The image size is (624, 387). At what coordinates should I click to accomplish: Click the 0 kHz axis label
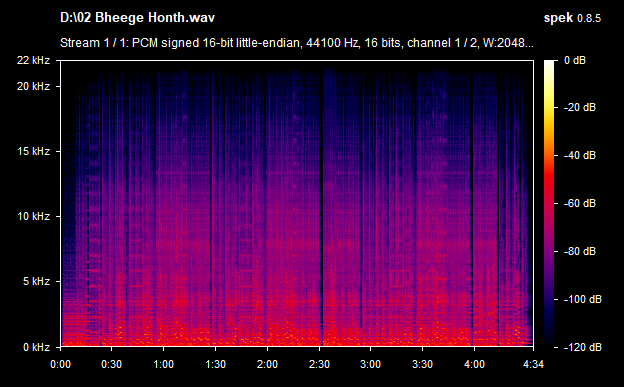point(36,347)
